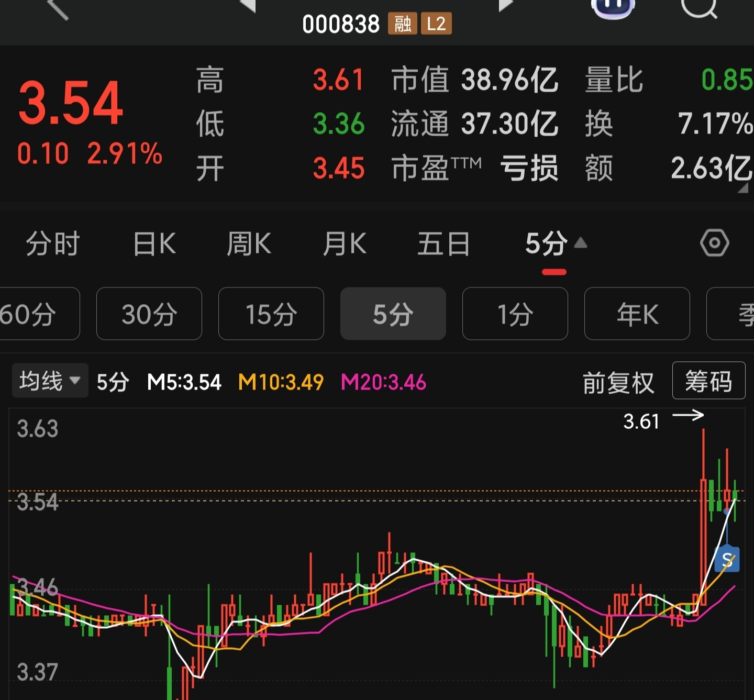Select the 1分 period button
Image resolution: width=754 pixels, height=700 pixels.
click(x=515, y=314)
